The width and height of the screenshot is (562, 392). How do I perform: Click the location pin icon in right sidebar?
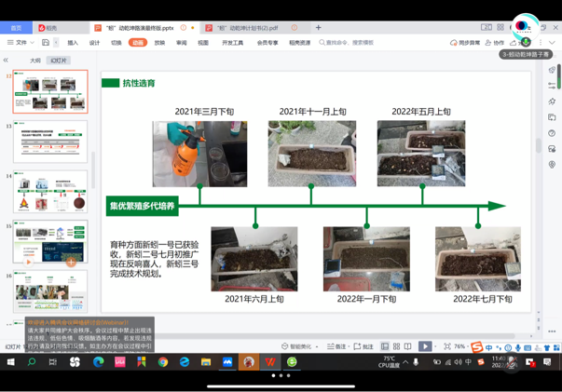[x=552, y=165]
